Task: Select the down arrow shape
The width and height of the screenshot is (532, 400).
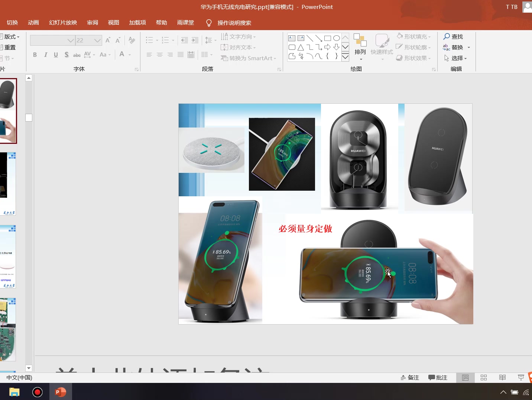Action: coord(337,47)
